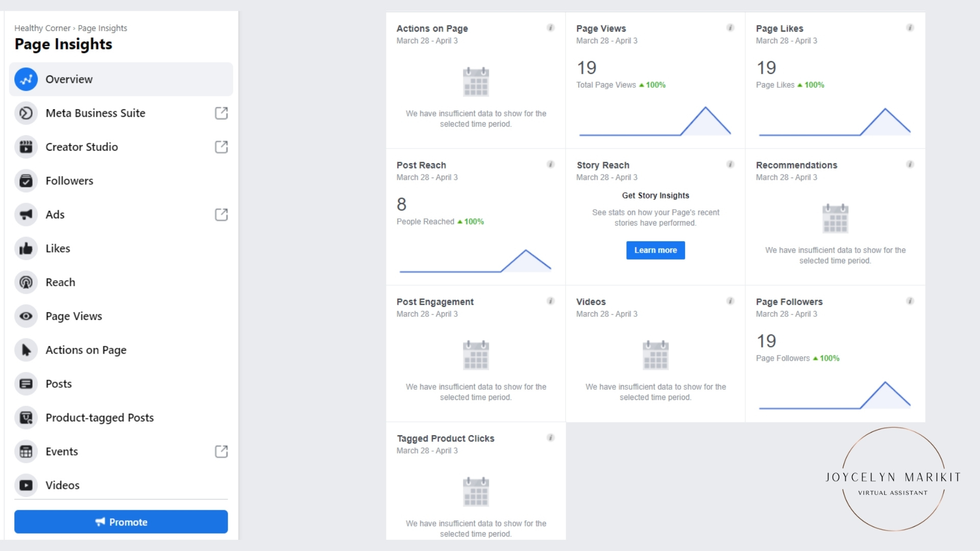This screenshot has height=551, width=980.
Task: Click Learn more in Story Reach
Action: point(655,251)
